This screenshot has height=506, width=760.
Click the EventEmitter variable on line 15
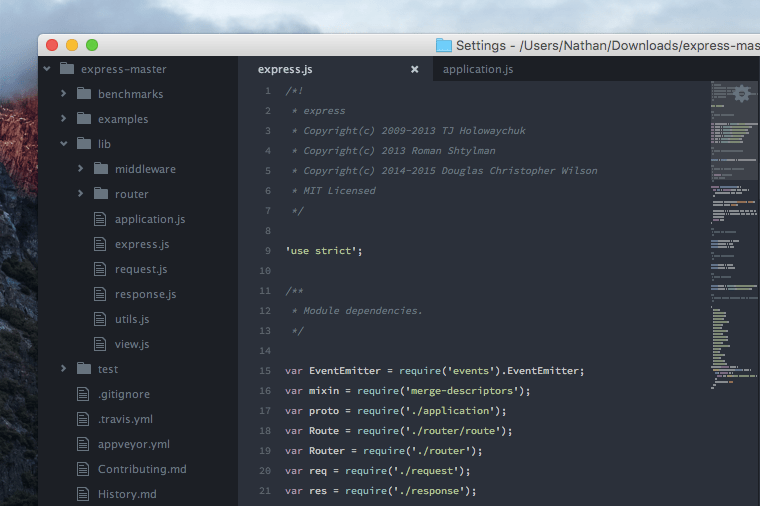click(x=345, y=371)
